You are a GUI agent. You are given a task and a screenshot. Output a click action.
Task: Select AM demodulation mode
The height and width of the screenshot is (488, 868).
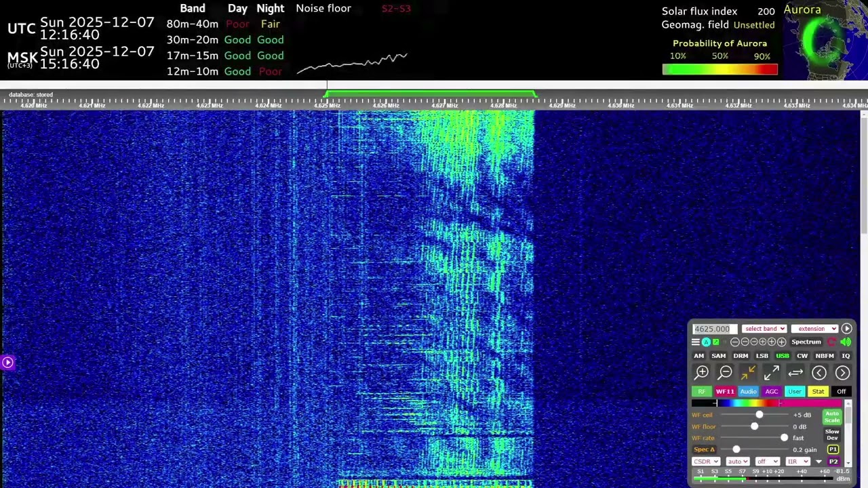pyautogui.click(x=698, y=356)
